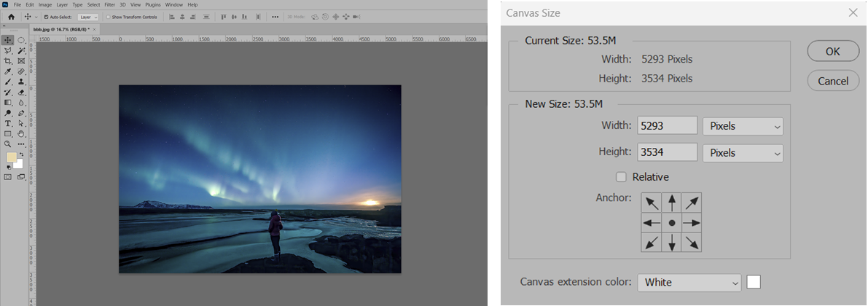Select the Elliptical Marquee tool
Image resolution: width=868 pixels, height=306 pixels.
21,40
